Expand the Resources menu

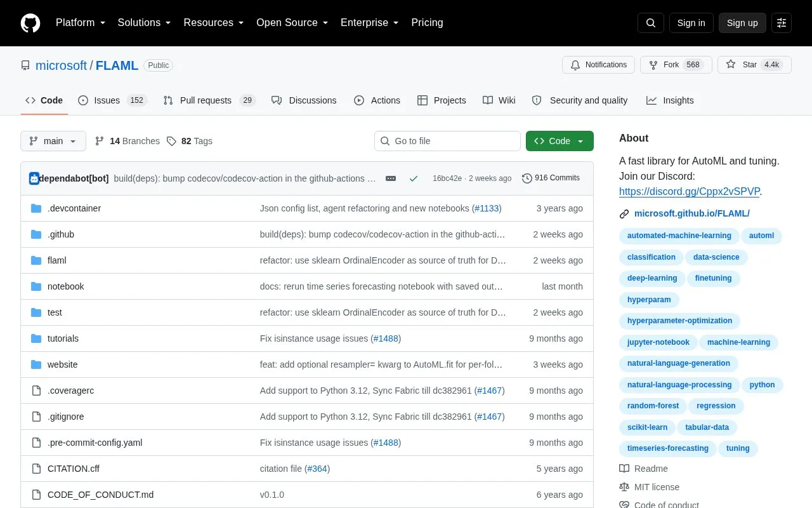point(214,23)
